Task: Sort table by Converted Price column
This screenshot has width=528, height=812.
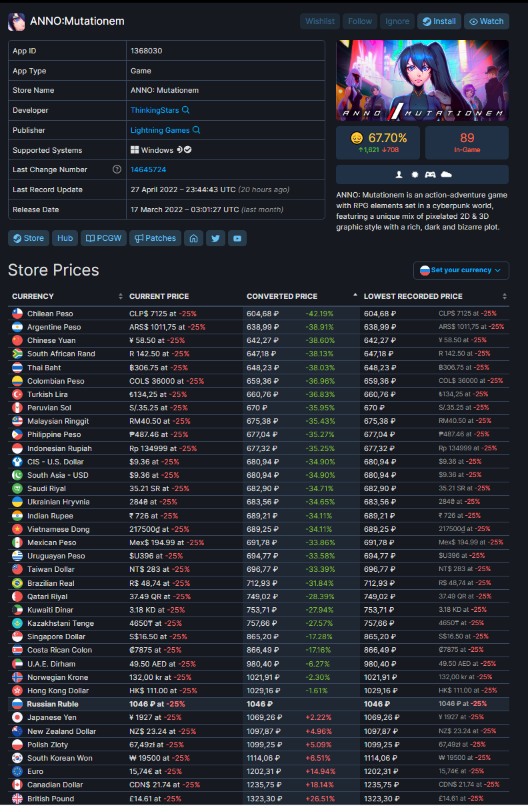Action: [x=301, y=296]
